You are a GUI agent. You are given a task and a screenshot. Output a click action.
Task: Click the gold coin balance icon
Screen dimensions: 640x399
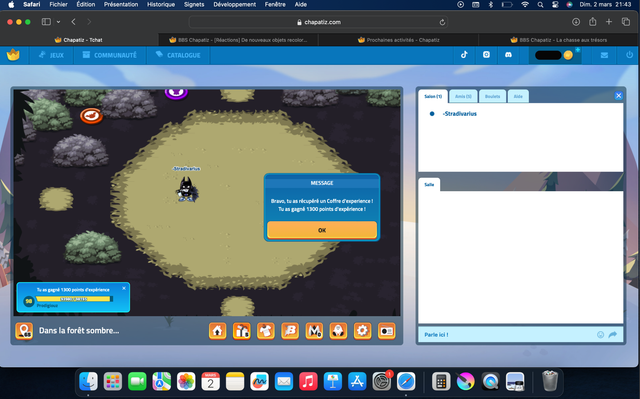pos(568,55)
